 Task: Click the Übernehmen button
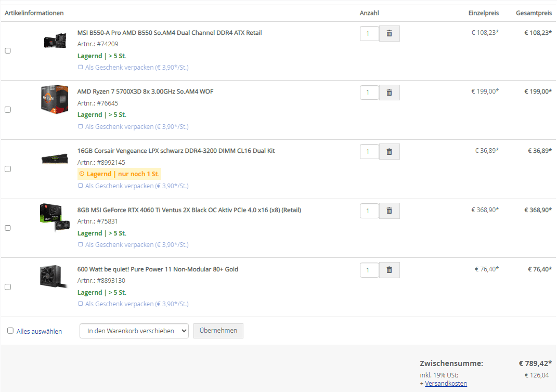[218, 331]
